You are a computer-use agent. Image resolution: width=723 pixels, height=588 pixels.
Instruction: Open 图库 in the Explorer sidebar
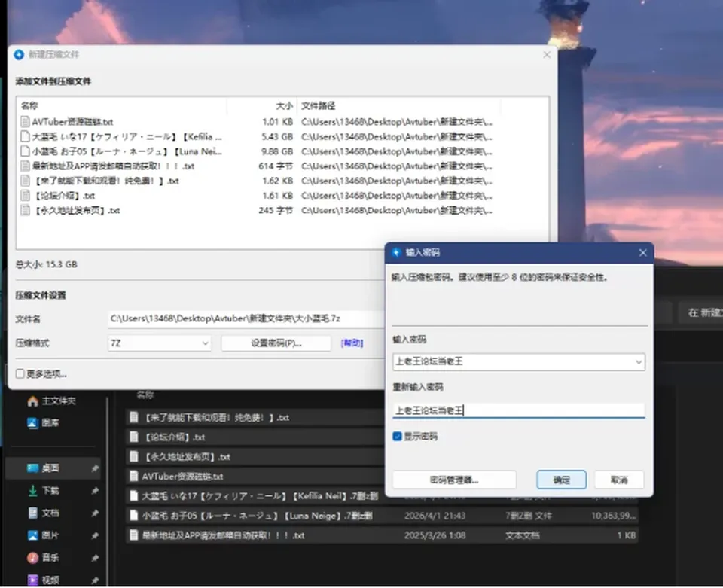click(44, 422)
